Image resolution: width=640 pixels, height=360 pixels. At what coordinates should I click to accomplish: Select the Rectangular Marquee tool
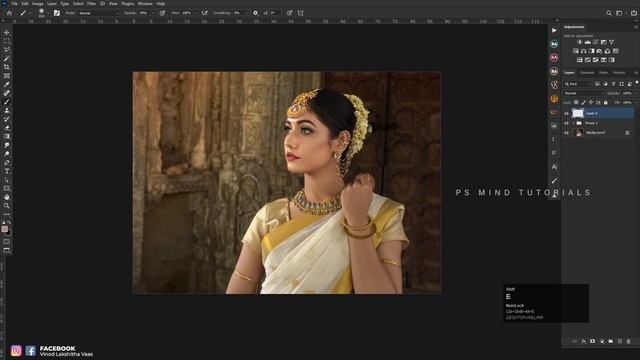(x=7, y=41)
